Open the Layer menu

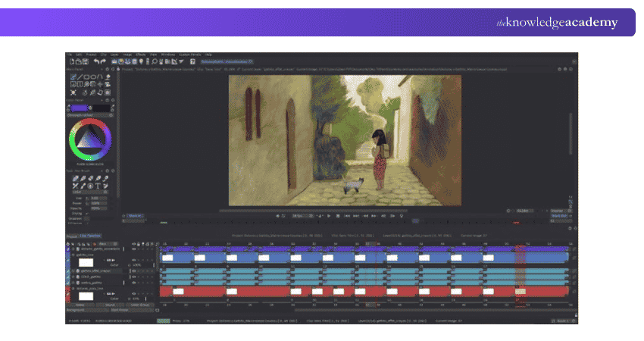click(114, 55)
